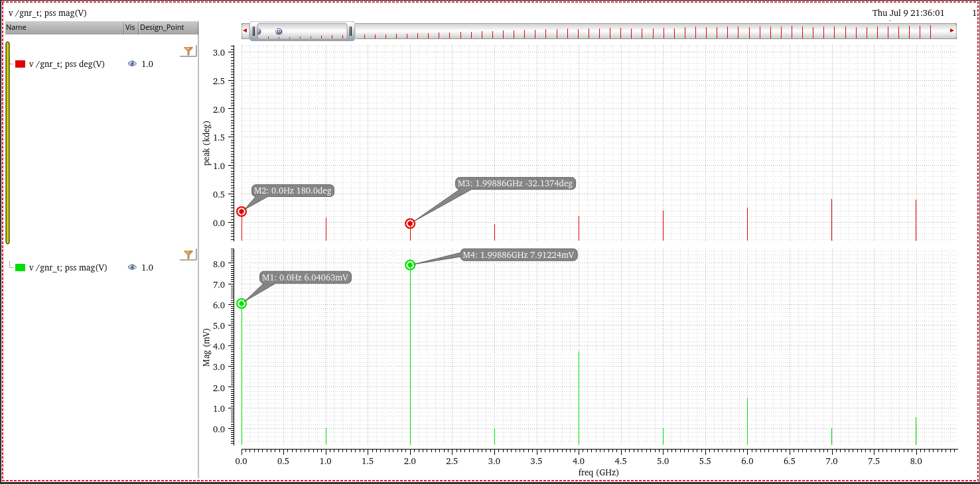
Task: Click the Name column header
Action: [64, 27]
